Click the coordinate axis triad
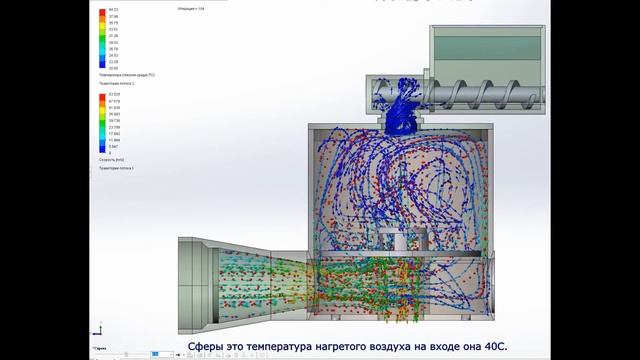The height and width of the screenshot is (360, 640). pyautogui.click(x=98, y=329)
